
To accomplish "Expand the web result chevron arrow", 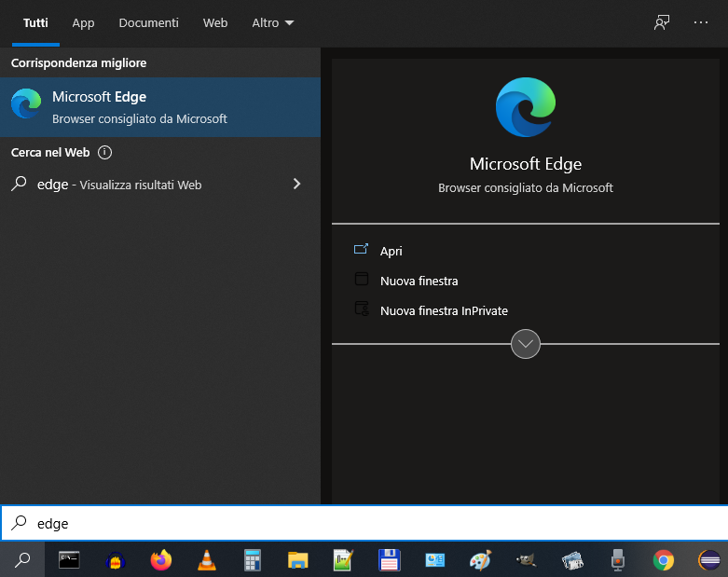I will point(296,184).
